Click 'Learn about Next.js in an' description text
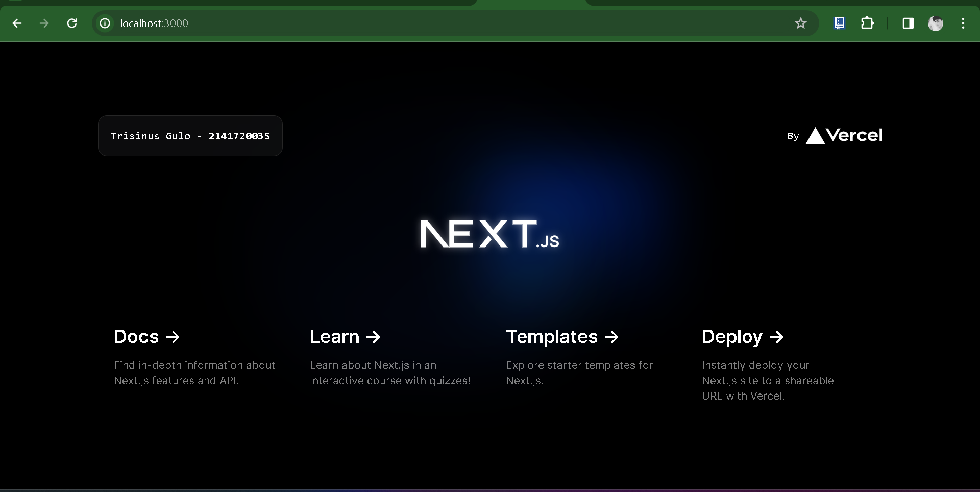The image size is (980, 492). tap(373, 365)
